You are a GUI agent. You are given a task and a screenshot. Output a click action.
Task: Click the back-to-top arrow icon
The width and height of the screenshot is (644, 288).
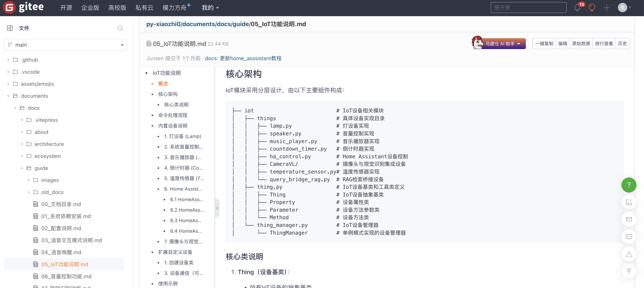pos(629,271)
